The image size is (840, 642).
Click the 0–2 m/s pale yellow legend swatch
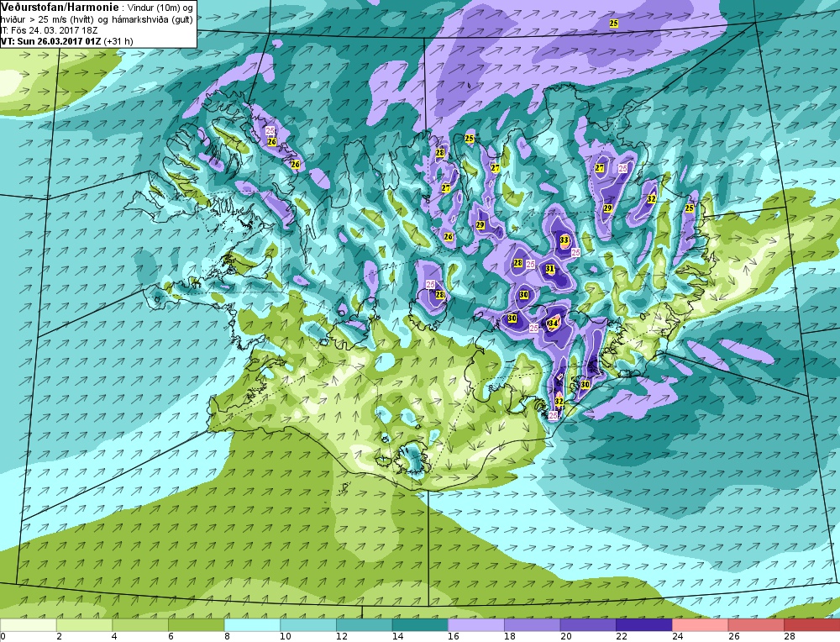[28, 625]
